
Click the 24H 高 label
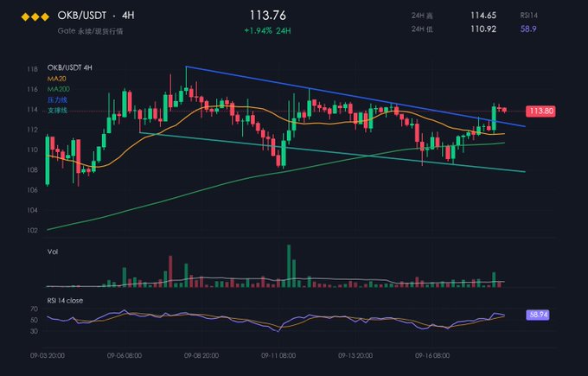tap(422, 16)
